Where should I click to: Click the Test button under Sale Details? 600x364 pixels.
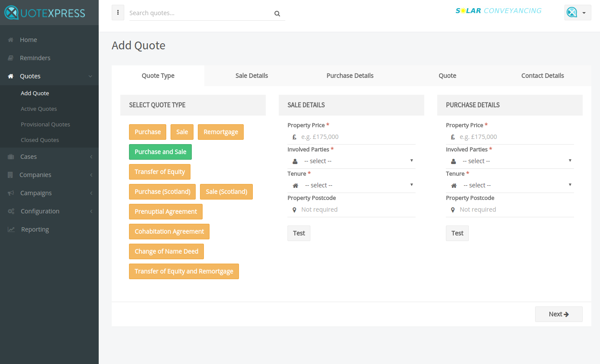299,233
